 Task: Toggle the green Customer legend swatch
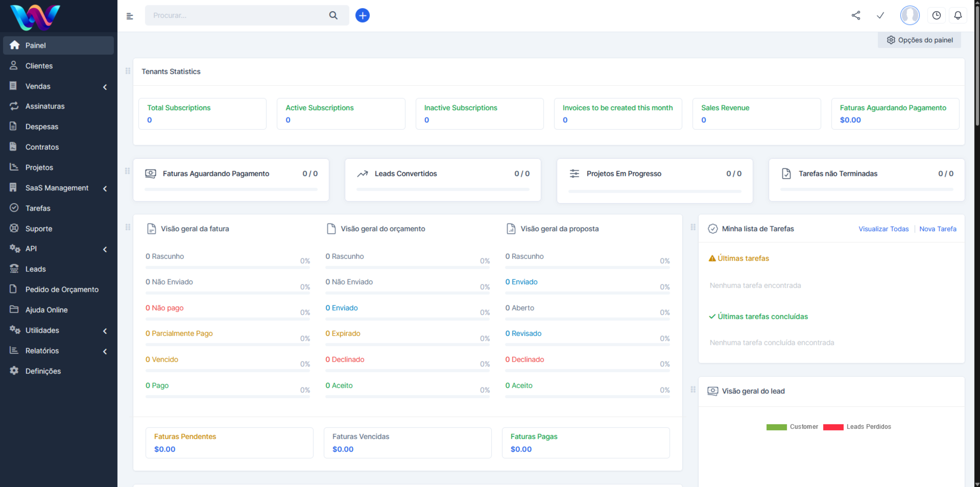[x=776, y=427]
